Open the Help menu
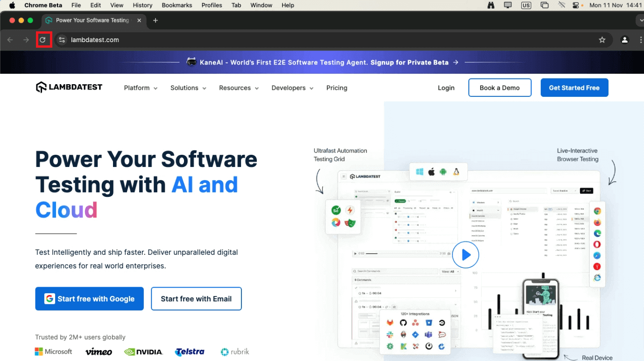Screen dimensions: 644x361 pos(288,5)
